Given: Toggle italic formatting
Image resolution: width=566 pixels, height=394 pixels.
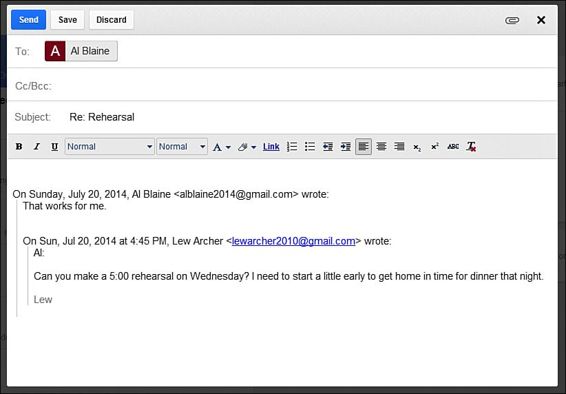Looking at the screenshot, I should click(36, 146).
